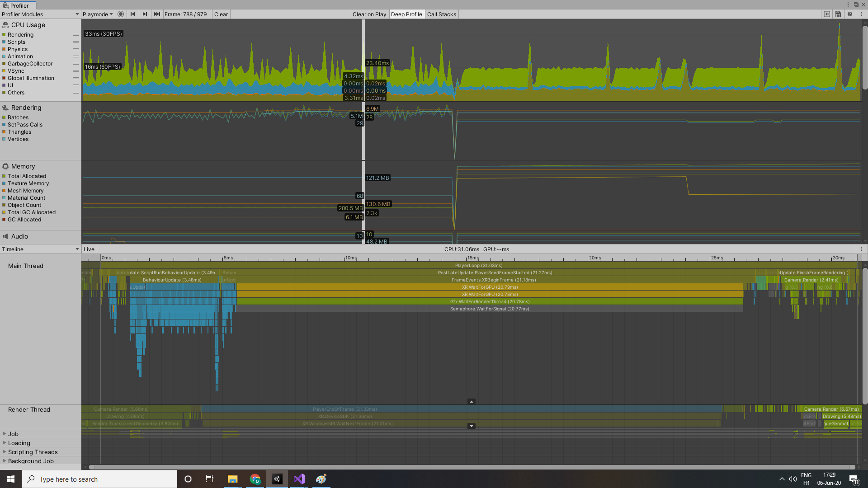Click the Memory module icon
The width and height of the screenshot is (868, 488).
coord(5,166)
